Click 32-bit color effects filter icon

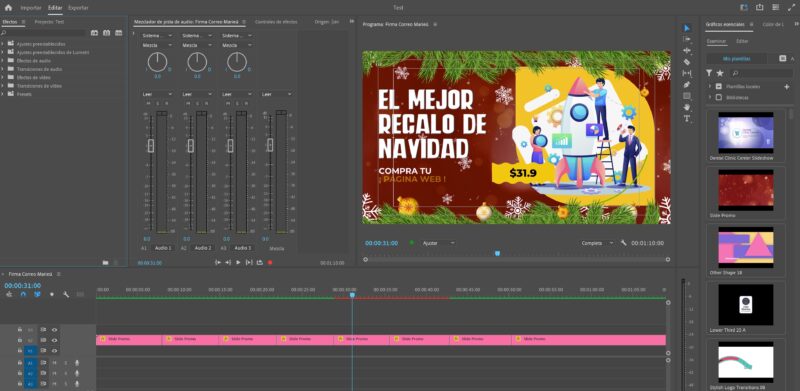coord(106,33)
